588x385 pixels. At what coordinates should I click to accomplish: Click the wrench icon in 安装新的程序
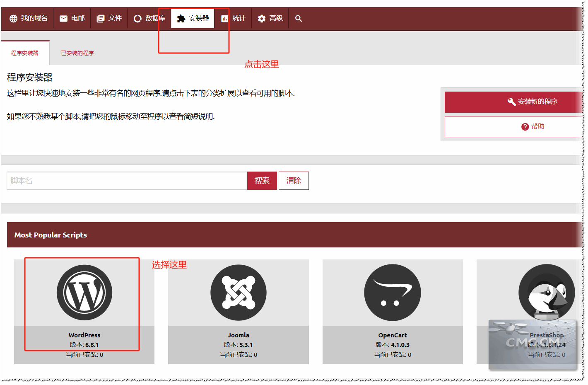[x=512, y=102]
